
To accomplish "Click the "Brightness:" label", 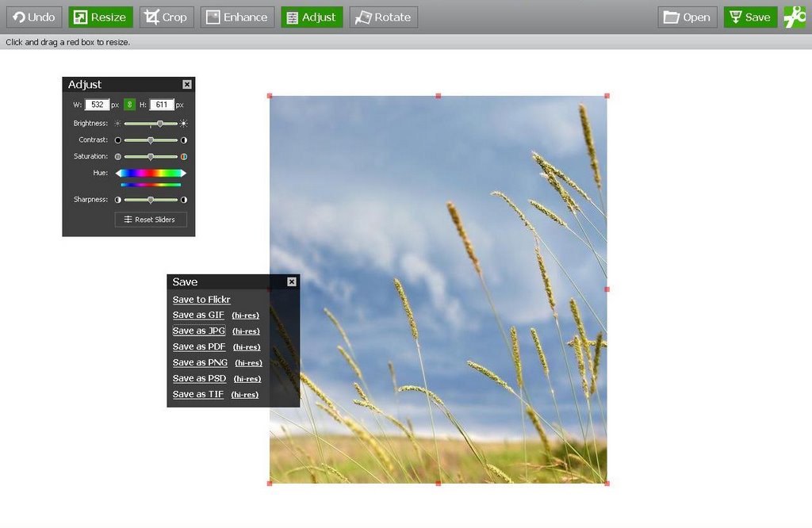I will [90, 123].
